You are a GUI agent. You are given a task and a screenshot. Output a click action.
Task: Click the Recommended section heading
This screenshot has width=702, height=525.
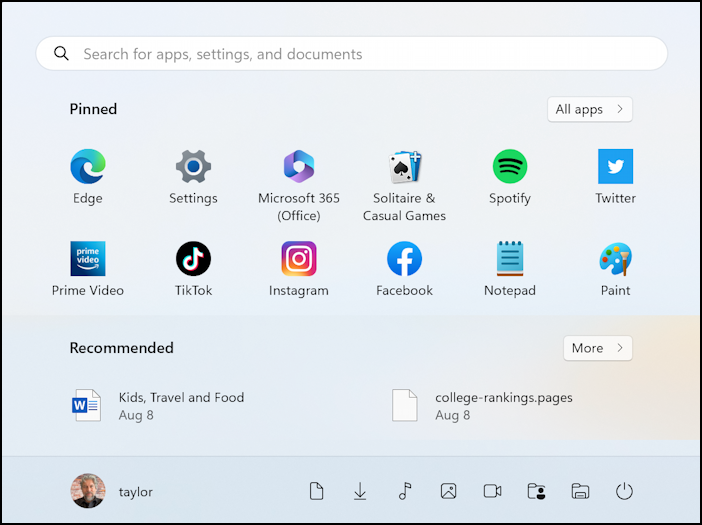point(121,348)
